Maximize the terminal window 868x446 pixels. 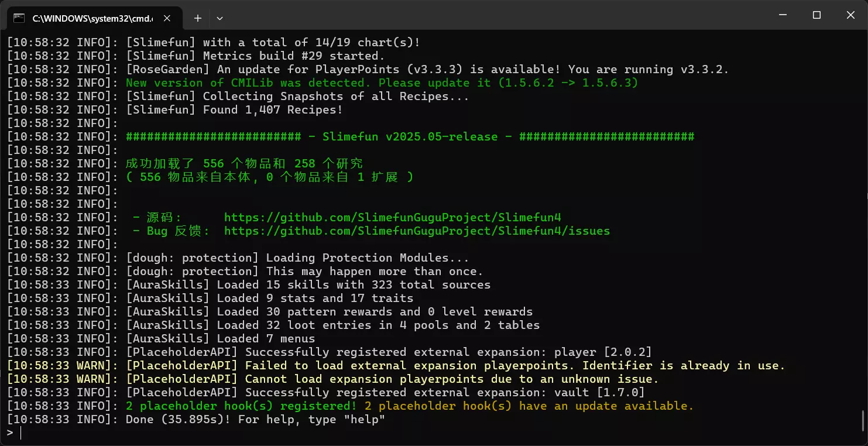coord(816,15)
